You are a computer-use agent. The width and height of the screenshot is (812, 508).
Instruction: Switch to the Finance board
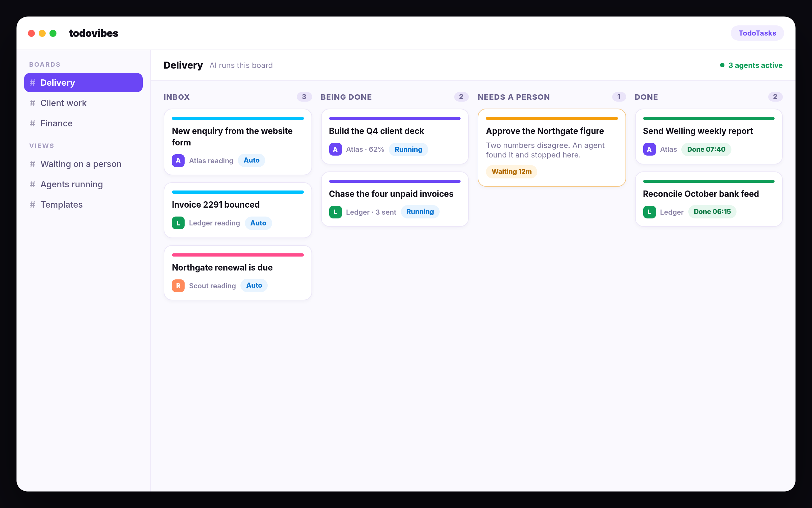coord(83,123)
